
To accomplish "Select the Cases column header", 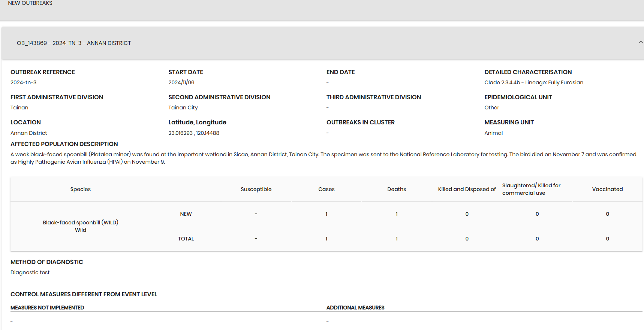I will 326,189.
